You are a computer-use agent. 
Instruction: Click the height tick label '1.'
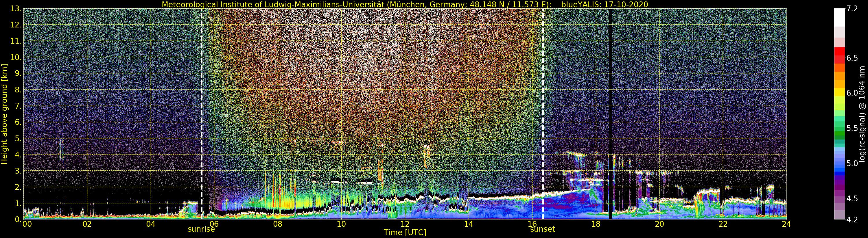tap(18, 203)
